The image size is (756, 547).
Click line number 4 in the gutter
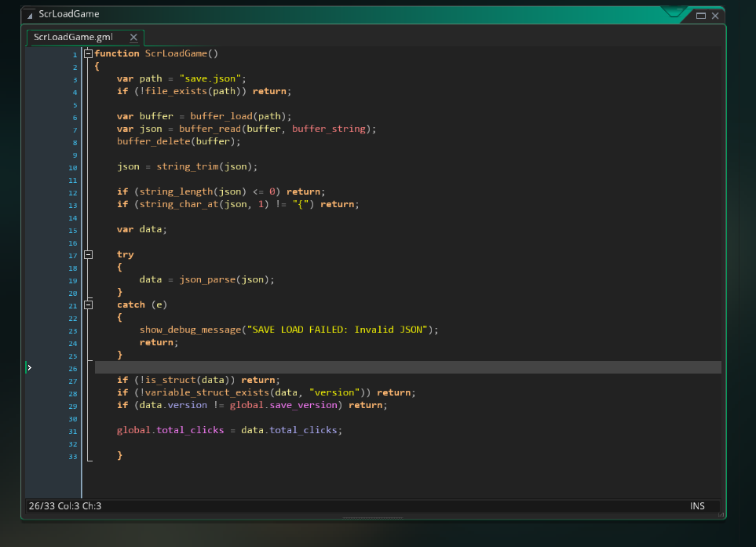point(75,92)
